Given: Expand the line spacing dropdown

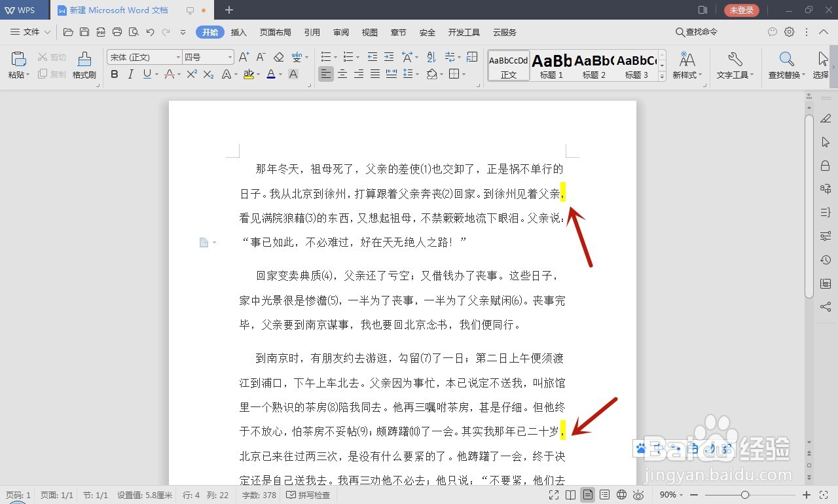Looking at the screenshot, I should [x=418, y=75].
